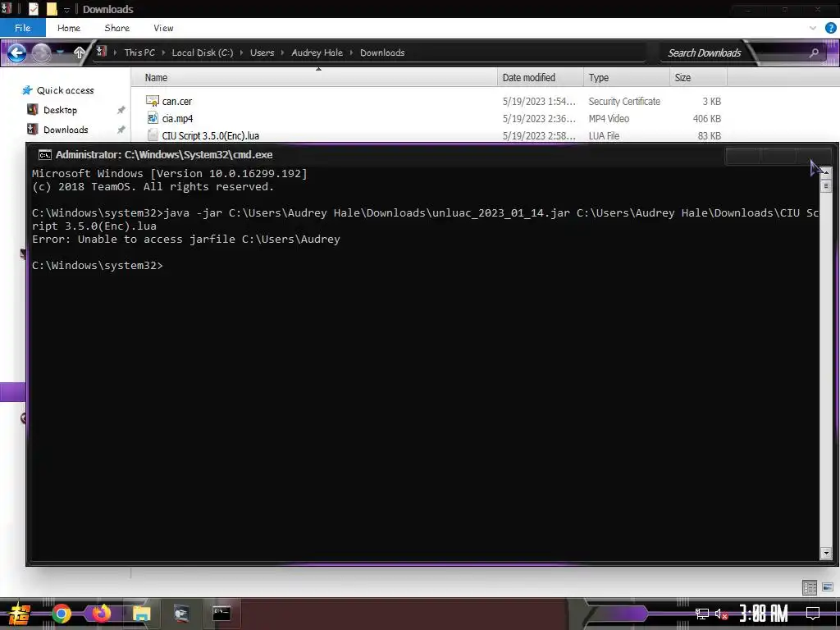Click the network tray icon
Screen dimensions: 840x630
(x=702, y=614)
